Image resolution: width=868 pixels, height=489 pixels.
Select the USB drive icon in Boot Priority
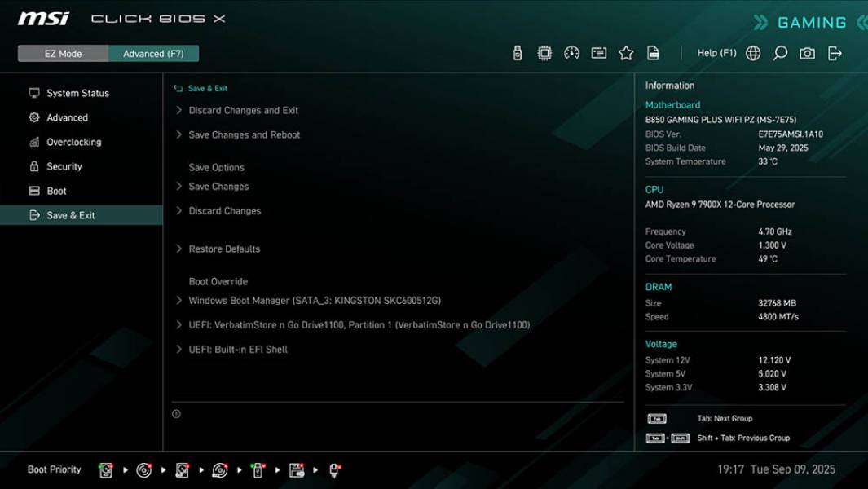point(258,469)
